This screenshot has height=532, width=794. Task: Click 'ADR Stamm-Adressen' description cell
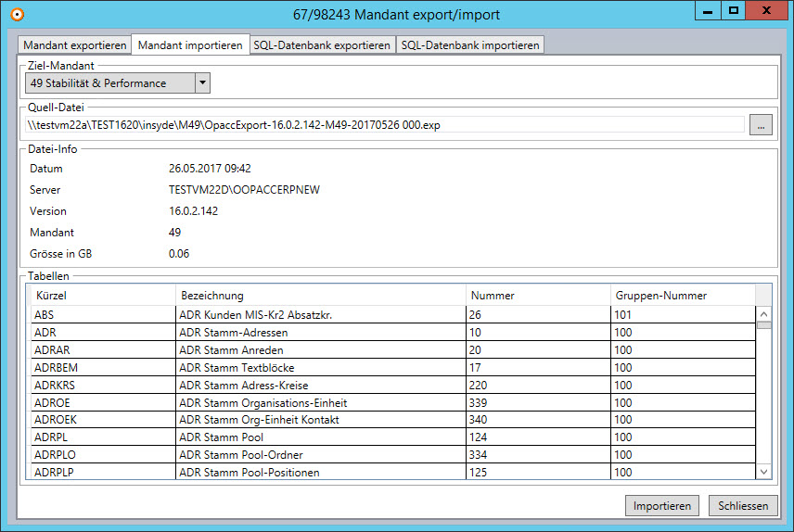321,333
